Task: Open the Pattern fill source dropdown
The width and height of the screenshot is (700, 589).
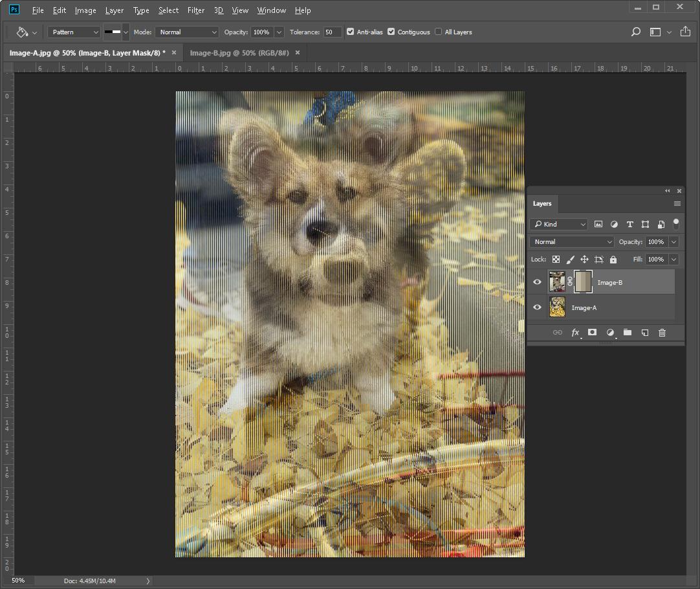Action: [x=73, y=32]
